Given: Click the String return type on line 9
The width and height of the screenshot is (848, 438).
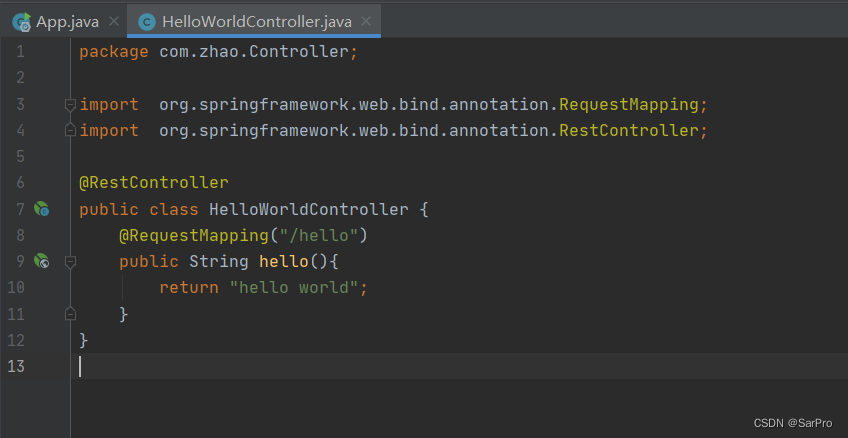Looking at the screenshot, I should click(x=219, y=262).
